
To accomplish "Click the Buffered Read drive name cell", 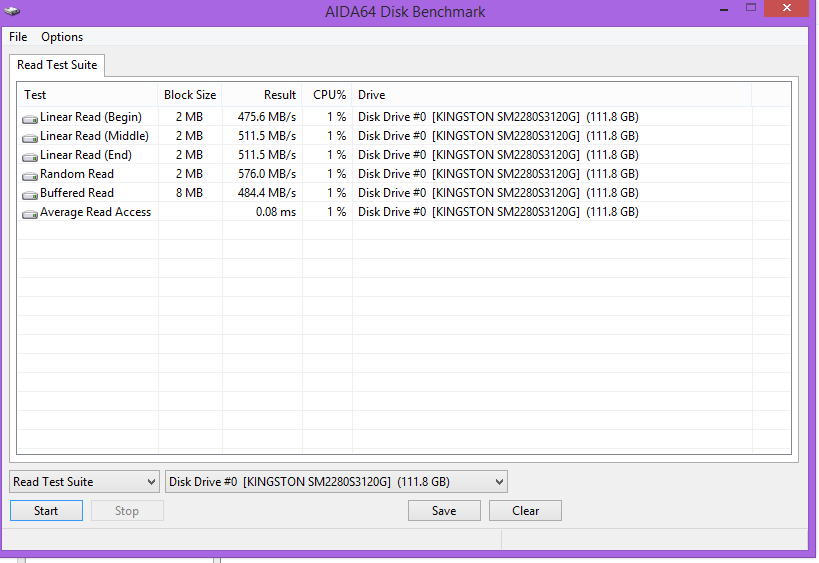I will point(498,193).
